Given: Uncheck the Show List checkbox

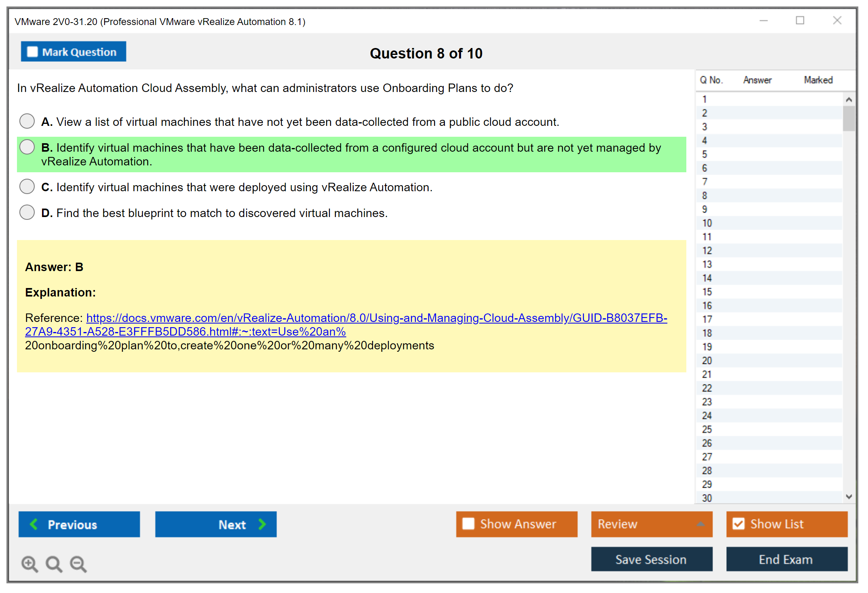Looking at the screenshot, I should [x=738, y=524].
